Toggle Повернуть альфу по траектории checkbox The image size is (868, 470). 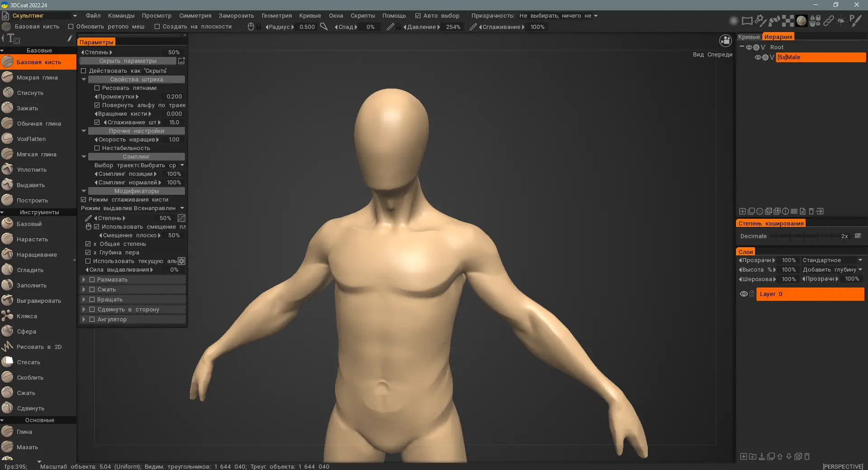pos(97,105)
